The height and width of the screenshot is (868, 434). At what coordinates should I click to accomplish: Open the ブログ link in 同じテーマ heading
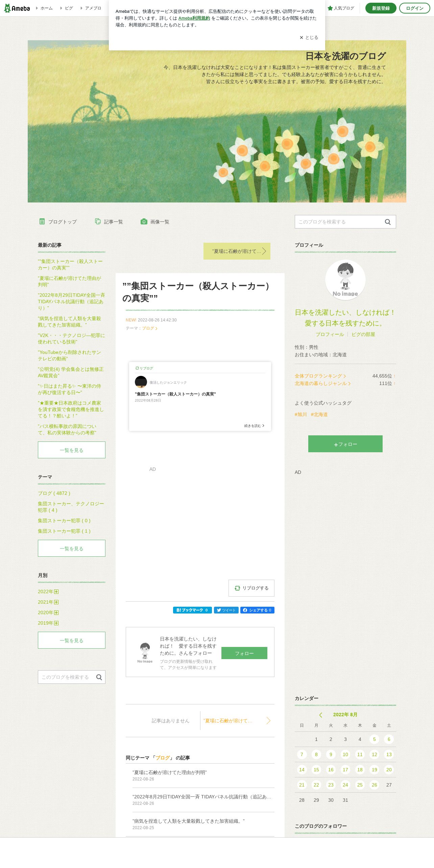coord(163,758)
